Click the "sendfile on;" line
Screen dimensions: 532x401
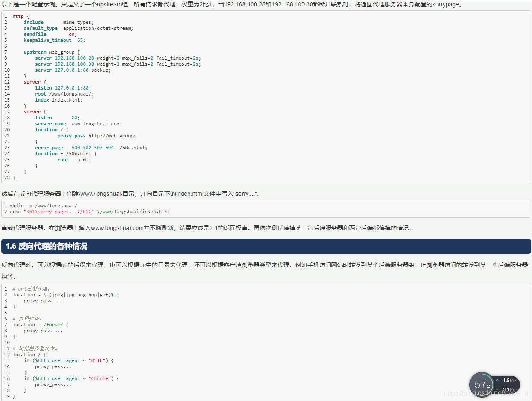pos(50,34)
